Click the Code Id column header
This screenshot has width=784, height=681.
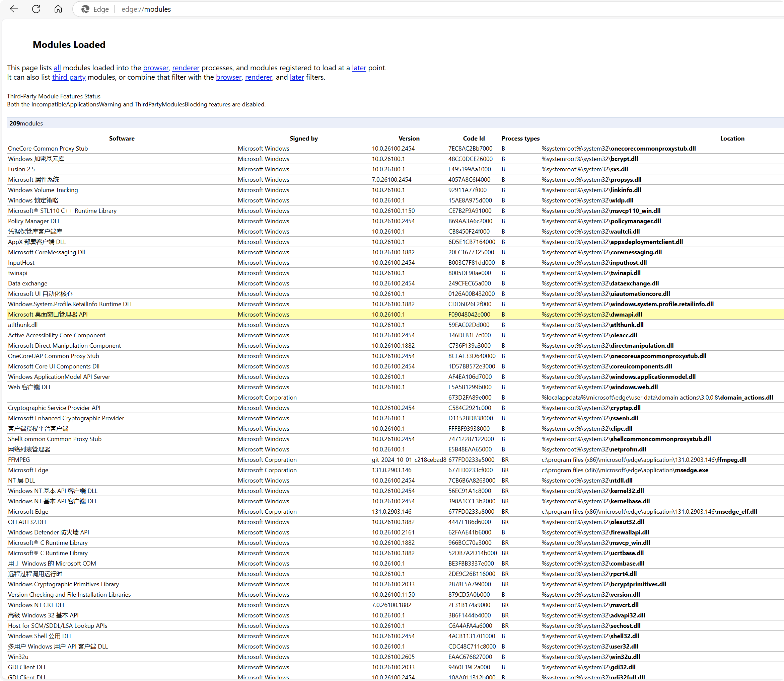pos(473,138)
